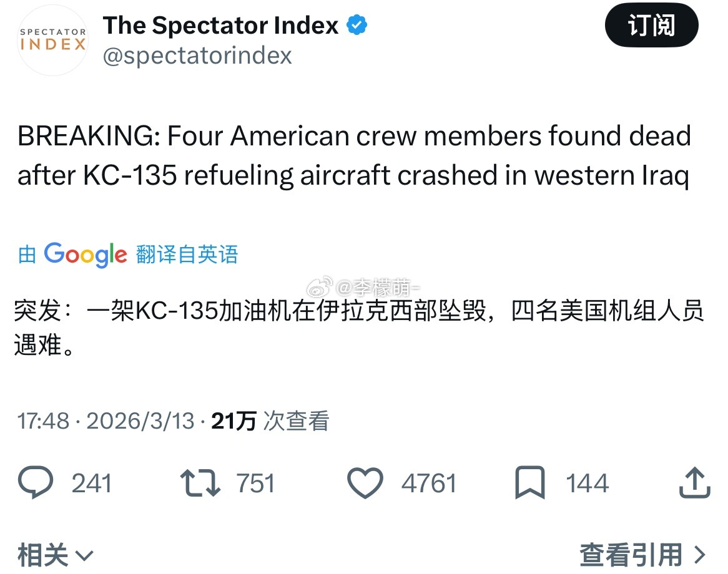
Task: Open the @spectatorindex handle
Action: coord(197,56)
